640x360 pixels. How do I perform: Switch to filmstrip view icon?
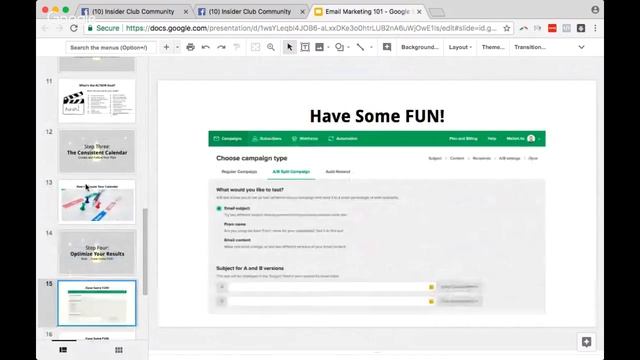pos(63,350)
